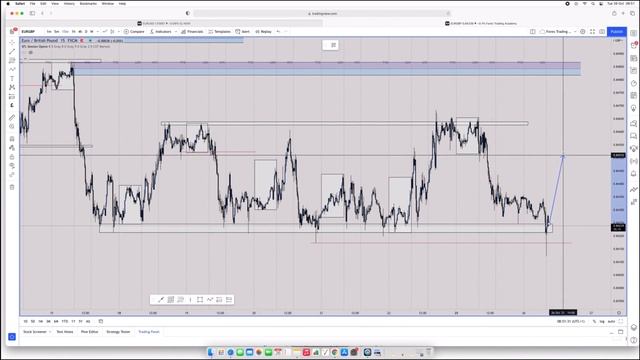Take a chart snapshot
640x360 pixels.
click(x=602, y=31)
